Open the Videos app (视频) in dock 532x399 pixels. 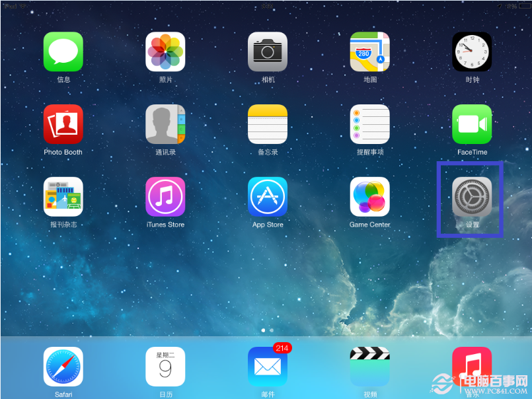point(370,367)
